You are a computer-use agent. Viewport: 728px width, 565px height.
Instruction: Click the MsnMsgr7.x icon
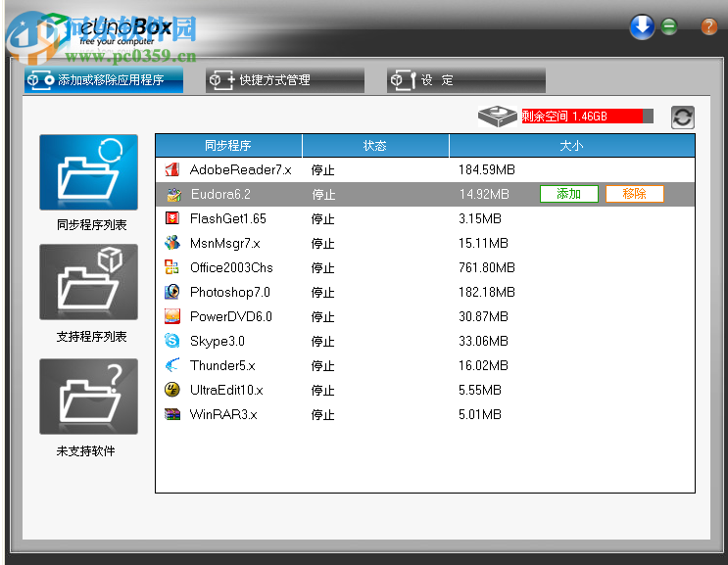click(x=172, y=243)
